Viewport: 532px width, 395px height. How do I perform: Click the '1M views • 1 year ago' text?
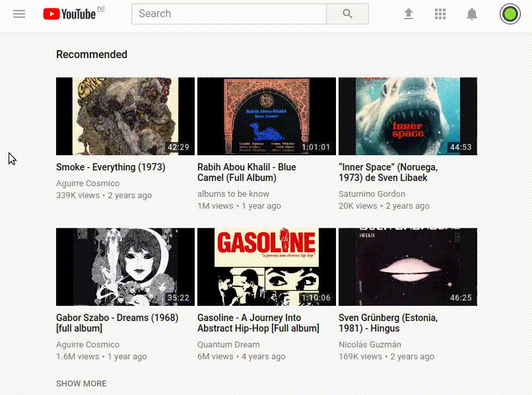239,206
